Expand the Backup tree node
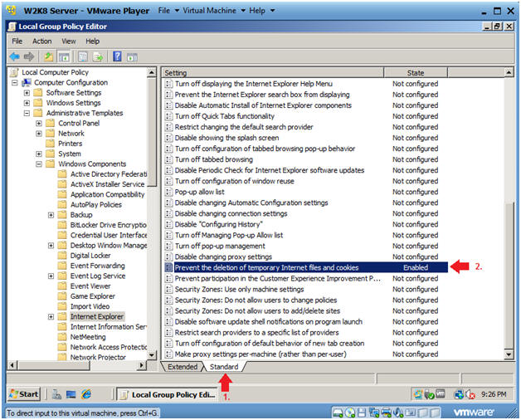This screenshot has height=420, width=521. pyautogui.click(x=51, y=215)
